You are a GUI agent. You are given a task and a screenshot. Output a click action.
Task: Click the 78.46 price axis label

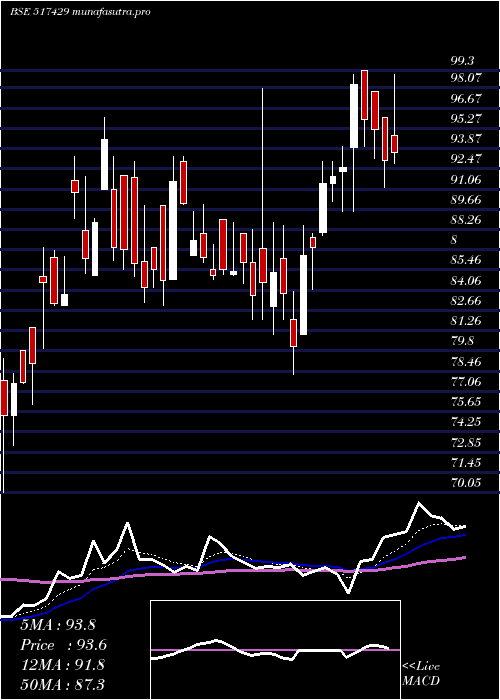pyautogui.click(x=467, y=361)
